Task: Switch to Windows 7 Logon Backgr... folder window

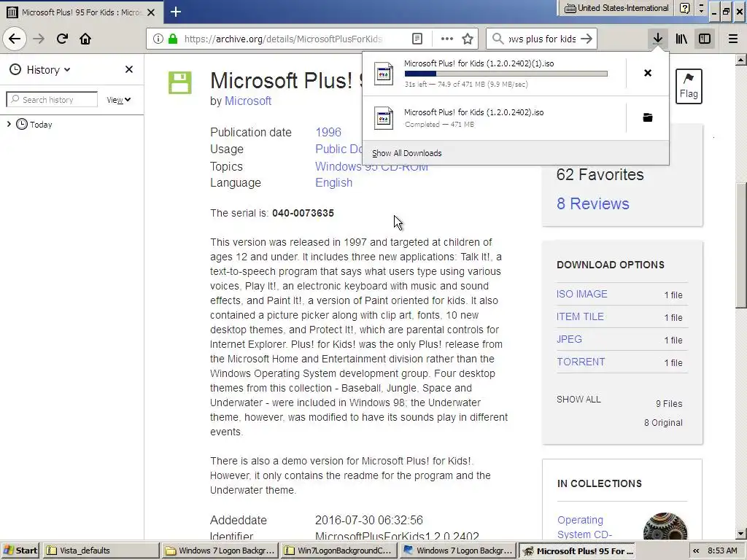Action: pos(220,551)
